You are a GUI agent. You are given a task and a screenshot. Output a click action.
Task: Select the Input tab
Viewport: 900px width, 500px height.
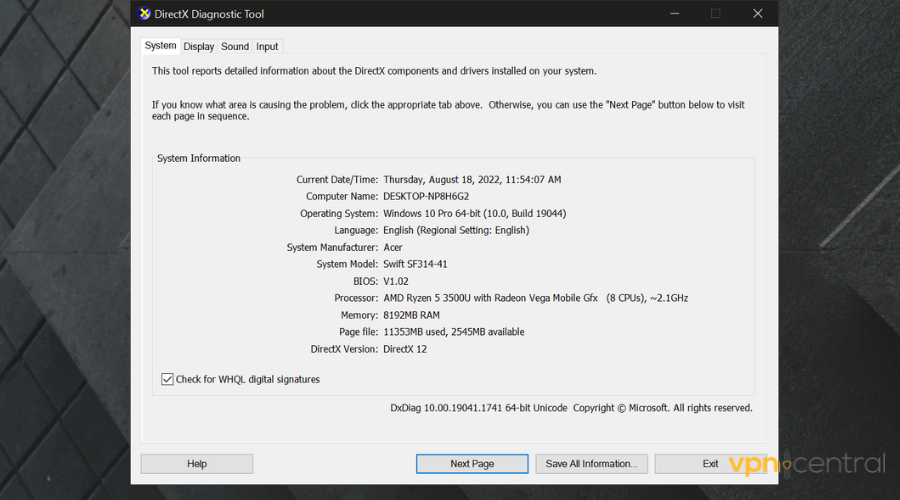267,46
